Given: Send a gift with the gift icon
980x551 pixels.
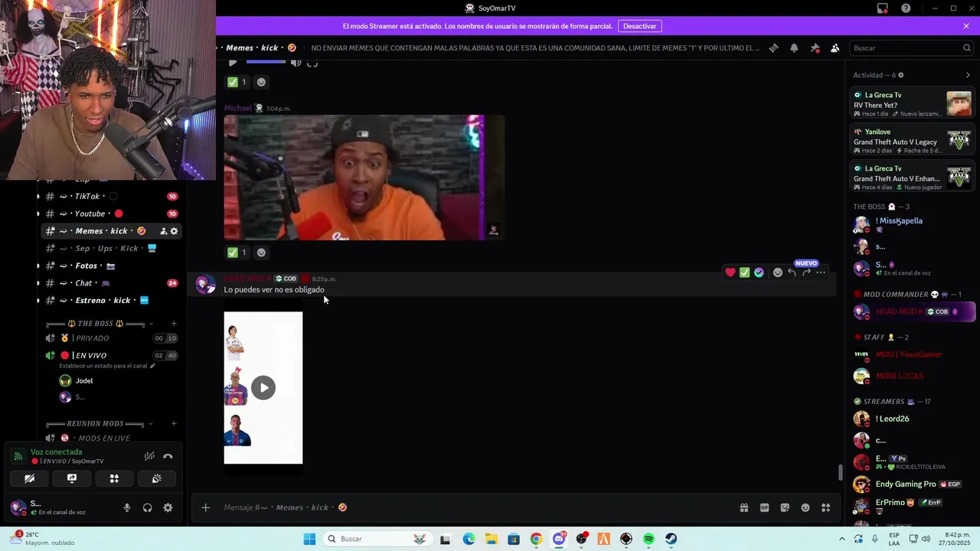Looking at the screenshot, I should 743,507.
